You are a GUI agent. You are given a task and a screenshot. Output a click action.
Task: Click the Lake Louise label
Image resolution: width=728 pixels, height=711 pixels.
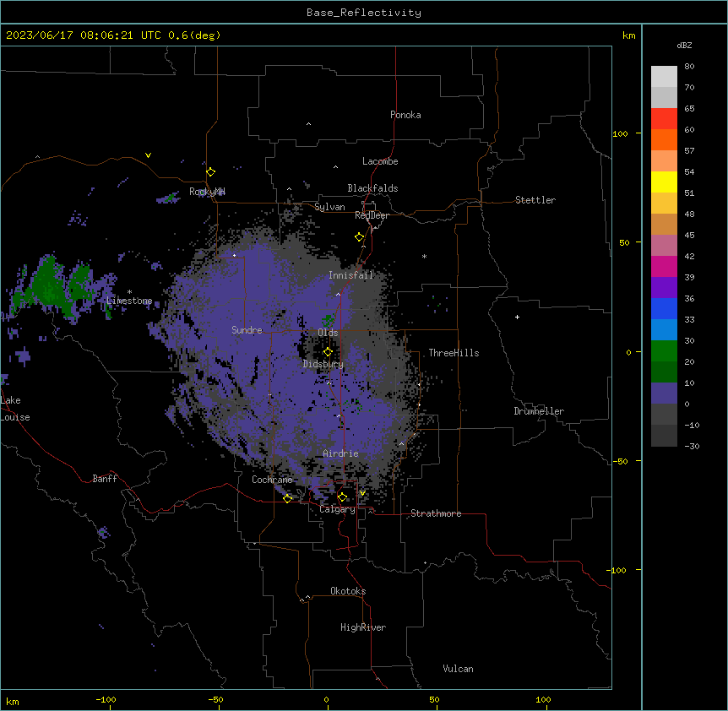pos(15,409)
